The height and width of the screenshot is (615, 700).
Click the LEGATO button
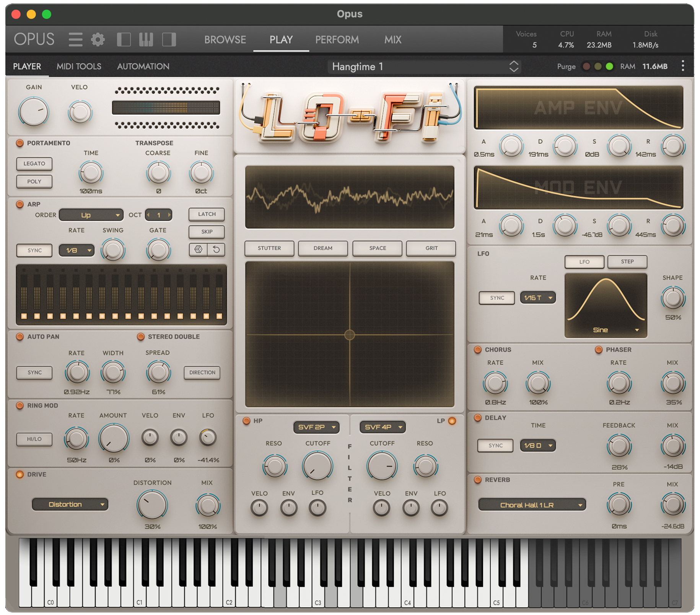34,164
